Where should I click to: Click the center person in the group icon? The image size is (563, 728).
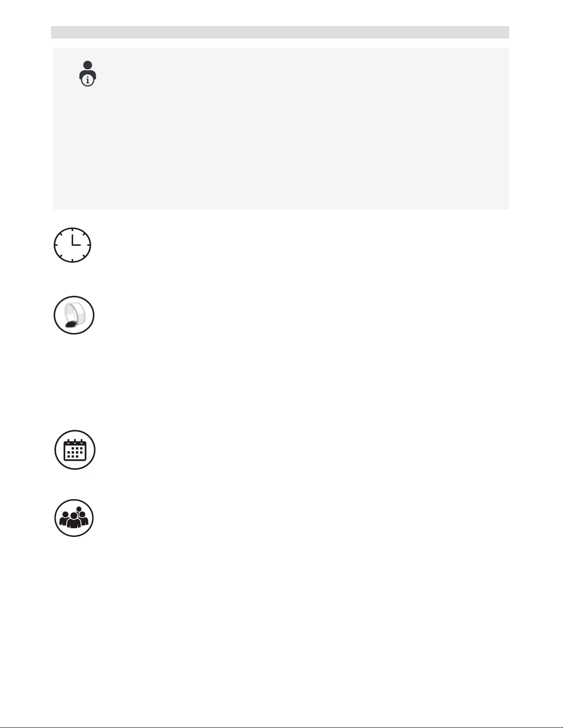(74, 521)
